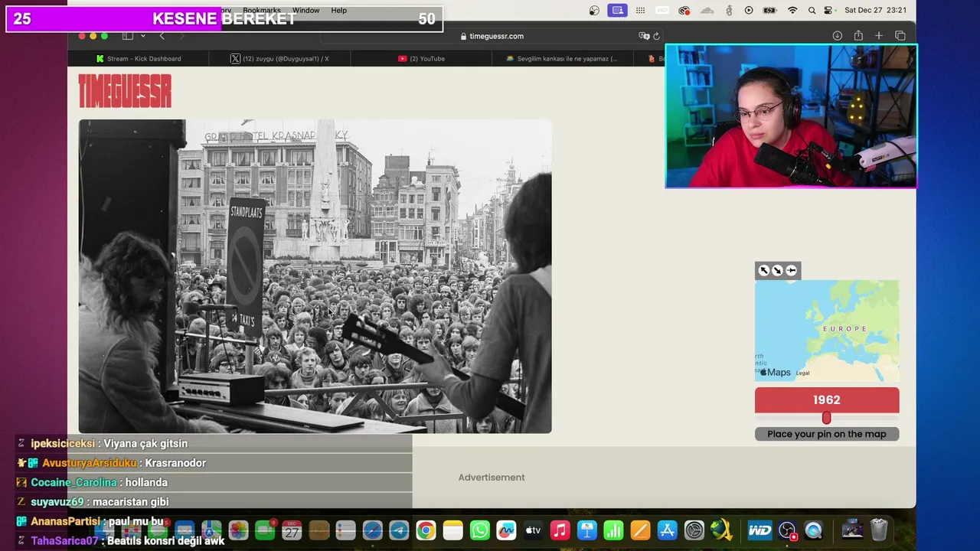
Task: Click the cloud menu bar icon
Action: [x=707, y=10]
